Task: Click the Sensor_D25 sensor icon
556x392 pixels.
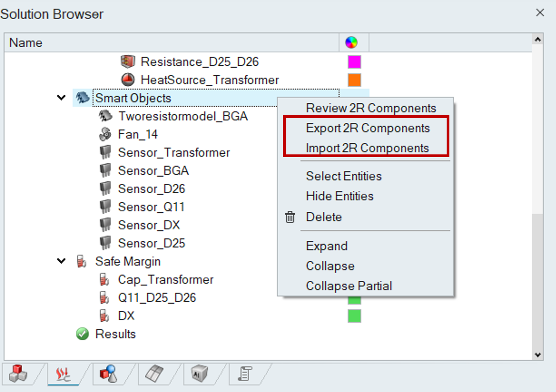Action: 105,244
